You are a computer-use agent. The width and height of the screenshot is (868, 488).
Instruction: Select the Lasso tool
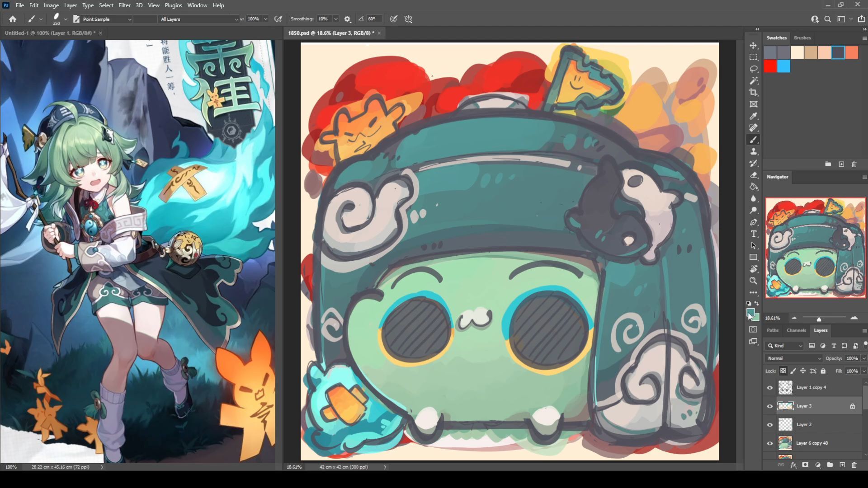coord(753,69)
